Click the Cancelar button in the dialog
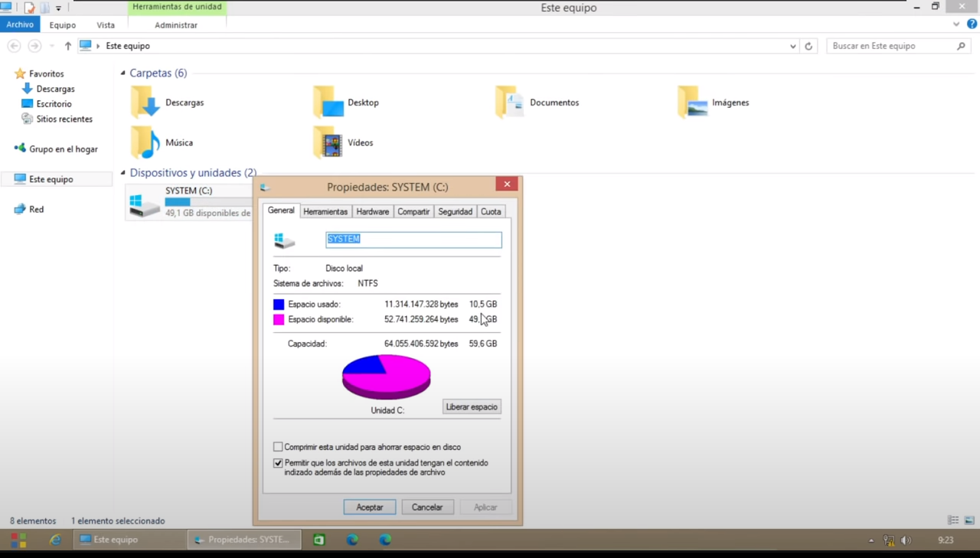Viewport: 980px width, 558px height. pos(426,507)
